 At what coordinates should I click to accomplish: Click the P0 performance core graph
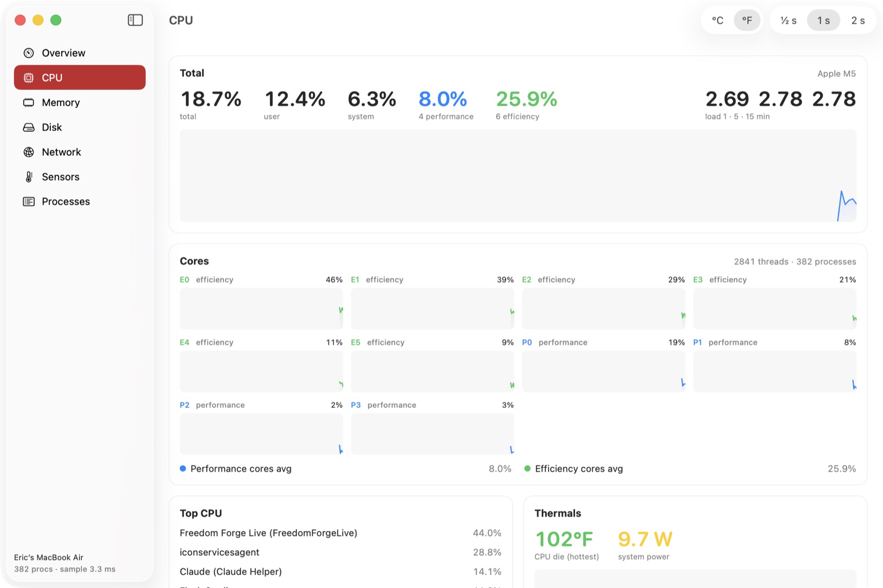tap(604, 372)
